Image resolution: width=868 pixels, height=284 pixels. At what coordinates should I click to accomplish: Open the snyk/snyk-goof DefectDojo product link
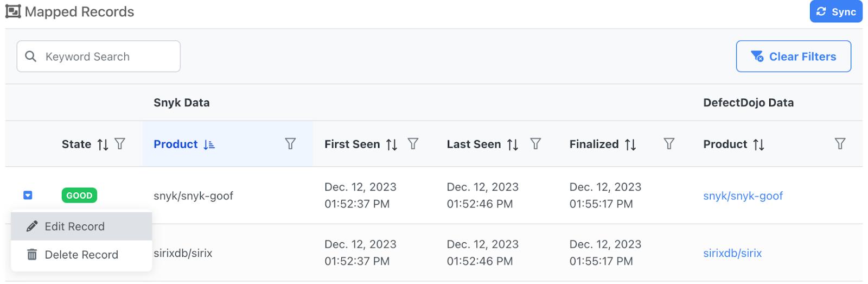tap(743, 196)
